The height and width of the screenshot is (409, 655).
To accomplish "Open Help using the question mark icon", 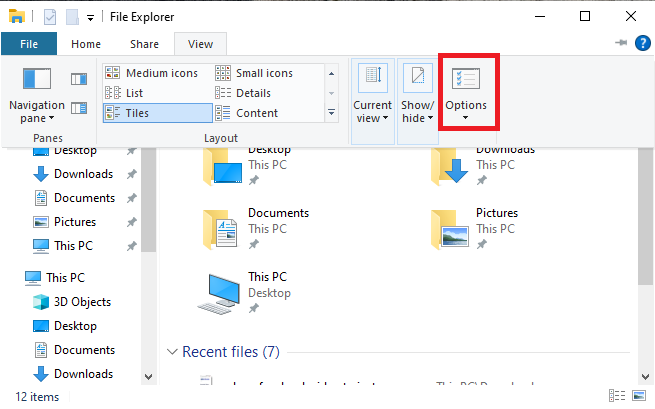I will point(642,43).
